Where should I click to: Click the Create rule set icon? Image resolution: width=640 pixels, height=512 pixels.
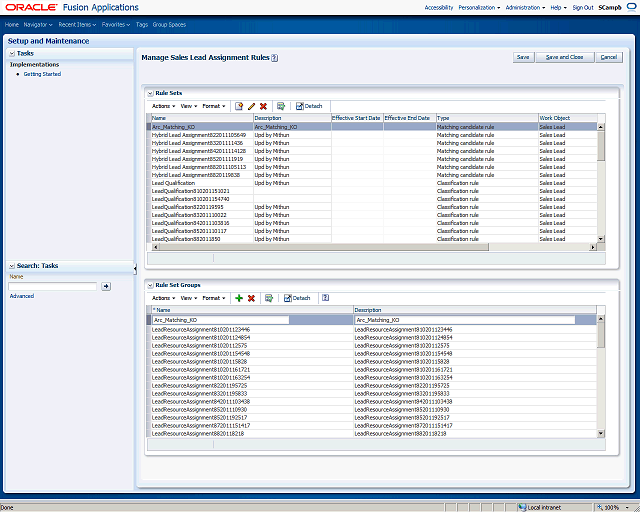(239, 106)
